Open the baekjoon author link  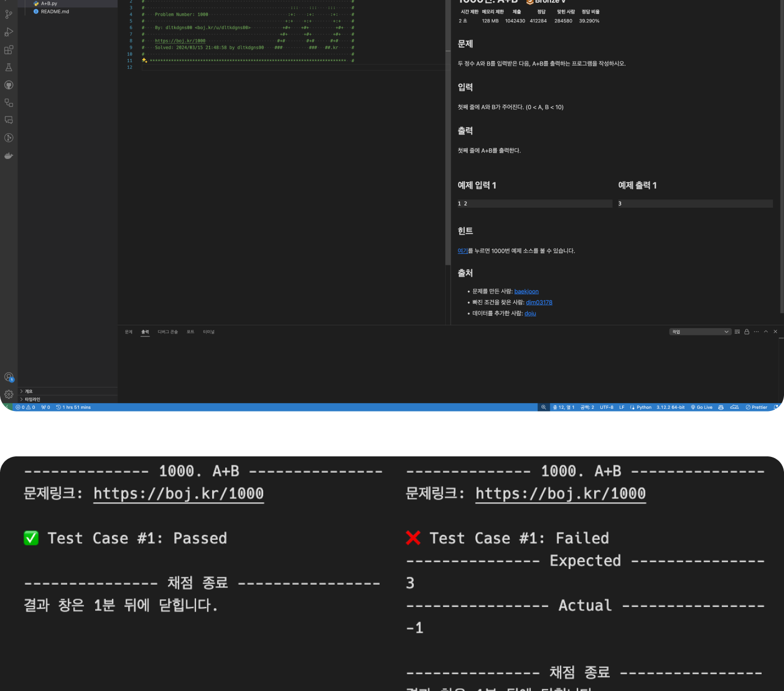pos(526,291)
